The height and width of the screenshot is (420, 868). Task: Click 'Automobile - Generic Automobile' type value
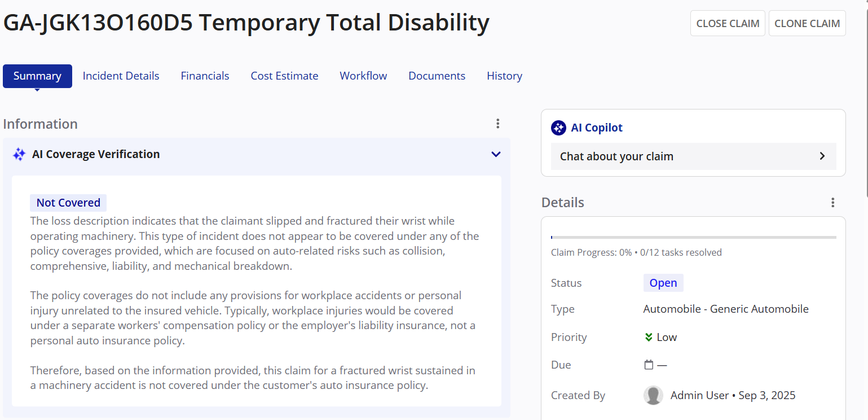(x=726, y=309)
